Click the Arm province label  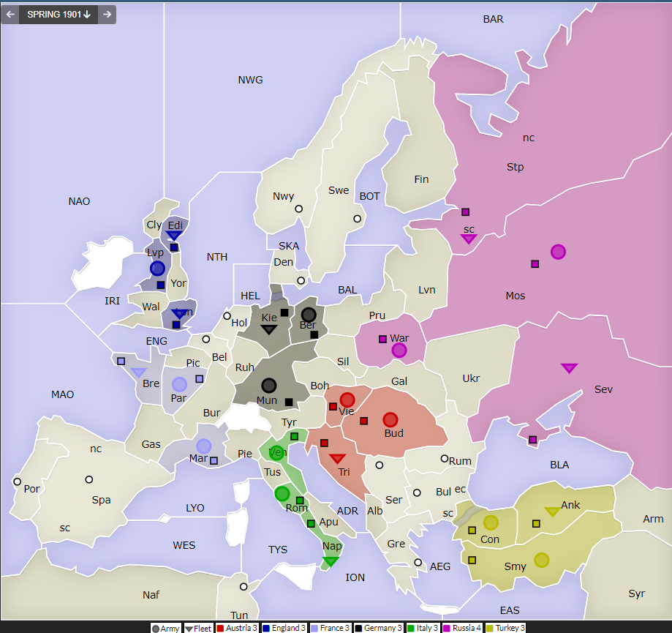tap(653, 519)
